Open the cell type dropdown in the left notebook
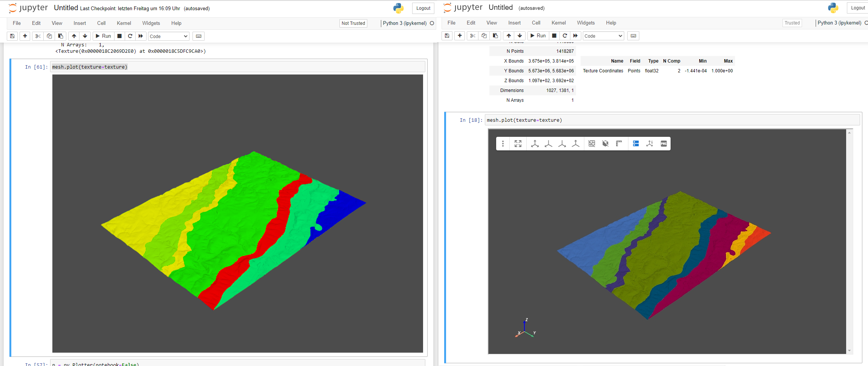This screenshot has height=366, width=868. (168, 36)
